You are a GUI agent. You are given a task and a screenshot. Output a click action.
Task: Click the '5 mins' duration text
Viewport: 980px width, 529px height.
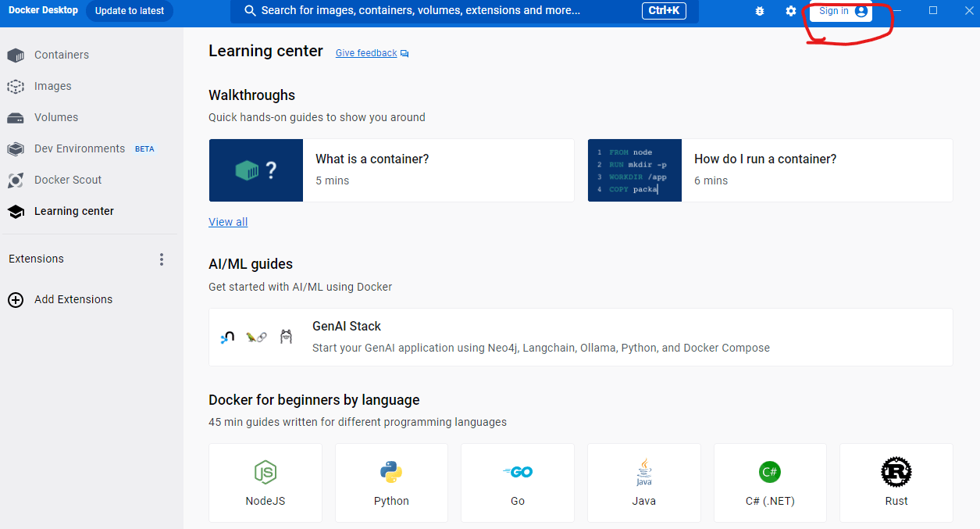[333, 181]
